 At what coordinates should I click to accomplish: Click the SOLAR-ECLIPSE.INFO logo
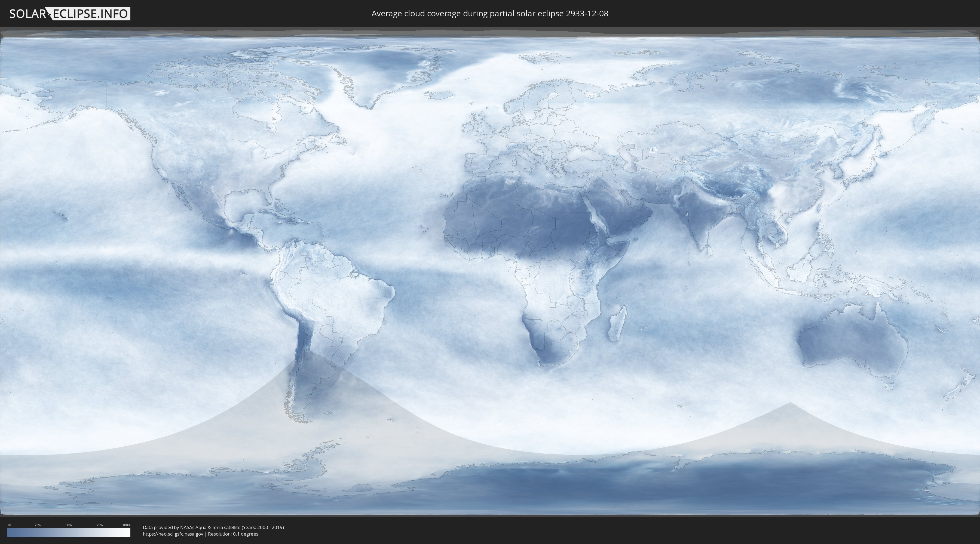(70, 14)
